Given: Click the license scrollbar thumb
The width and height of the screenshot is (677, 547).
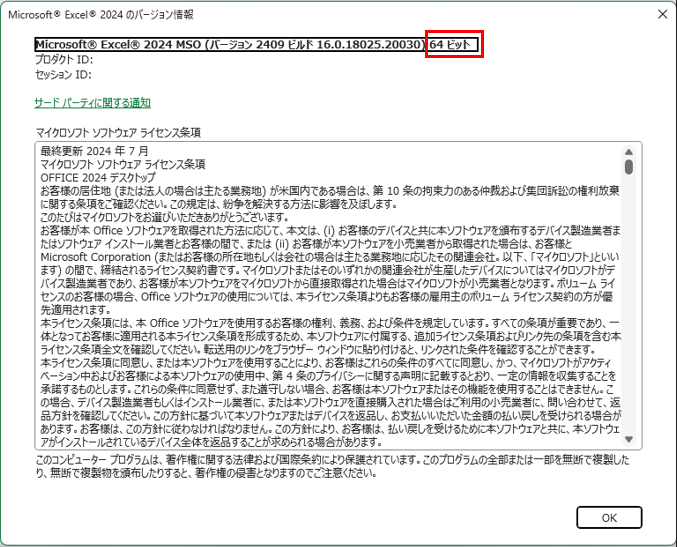Looking at the screenshot, I should pos(629,167).
